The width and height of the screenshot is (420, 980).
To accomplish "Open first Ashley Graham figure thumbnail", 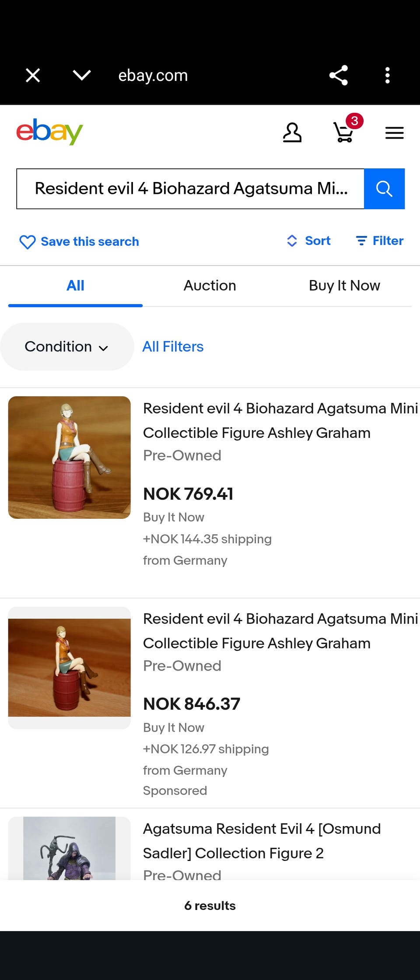I will 70,457.
